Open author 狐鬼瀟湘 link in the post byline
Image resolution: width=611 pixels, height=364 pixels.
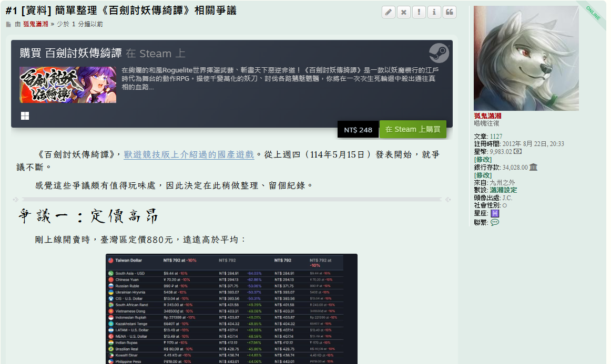[x=35, y=24]
